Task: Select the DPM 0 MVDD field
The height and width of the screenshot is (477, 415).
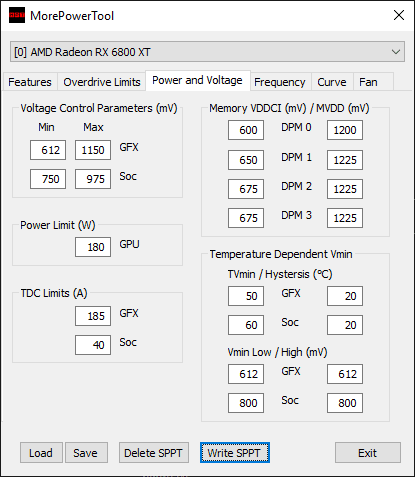Action: pos(345,130)
